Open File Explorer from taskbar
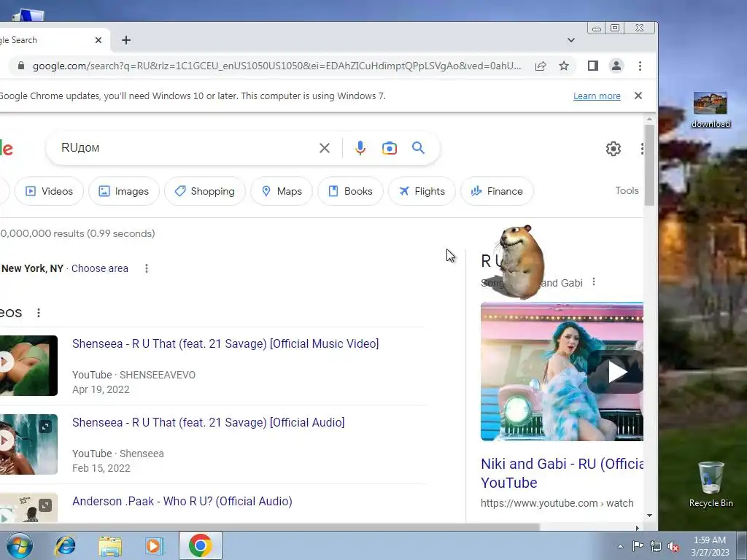Image resolution: width=747 pixels, height=560 pixels. (110, 546)
